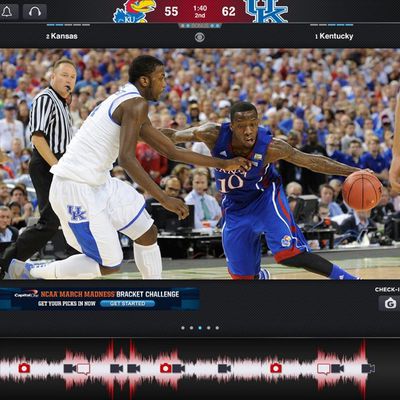The height and width of the screenshot is (400, 400).
Task: Click the game video of the Kansas player dribbling
Action: [200, 164]
